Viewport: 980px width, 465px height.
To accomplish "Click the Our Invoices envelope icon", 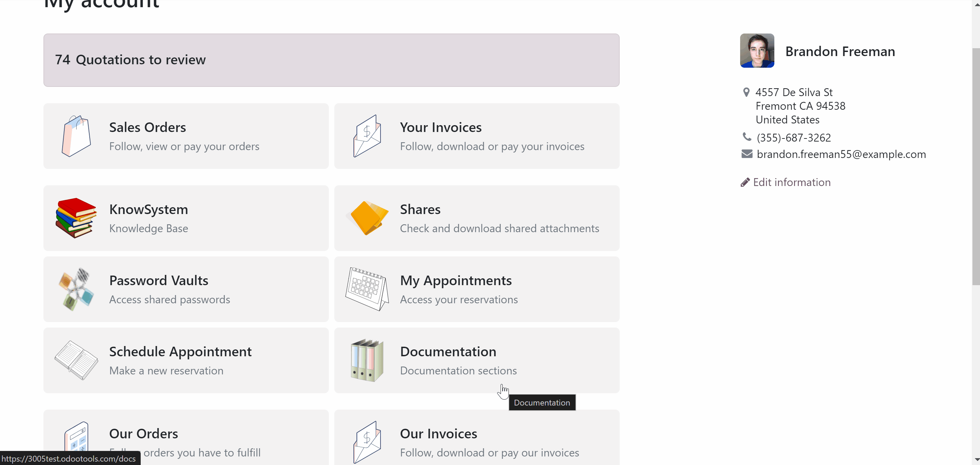I will (367, 442).
